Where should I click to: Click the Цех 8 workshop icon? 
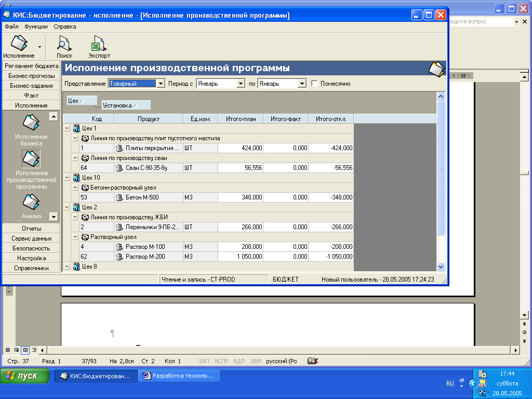pos(77,267)
